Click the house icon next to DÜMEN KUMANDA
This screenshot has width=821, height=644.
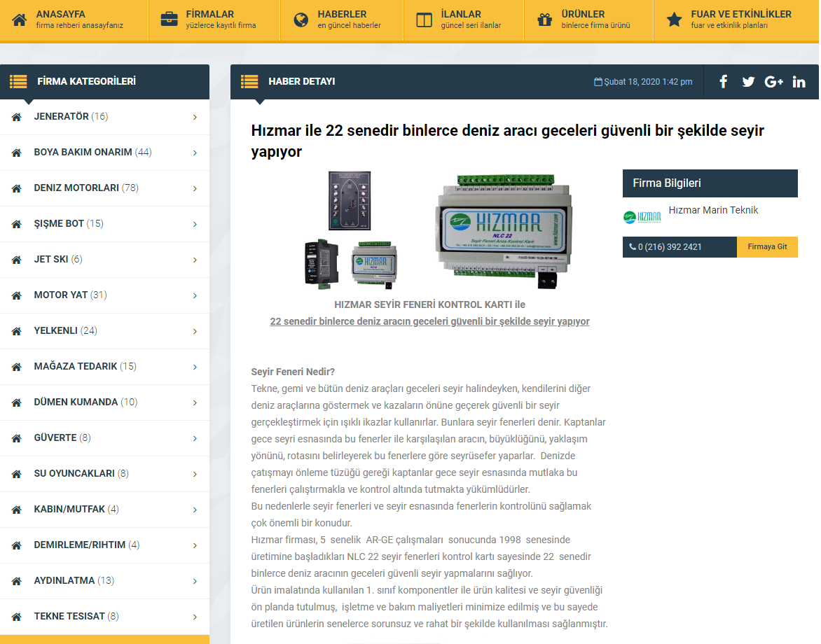17,402
